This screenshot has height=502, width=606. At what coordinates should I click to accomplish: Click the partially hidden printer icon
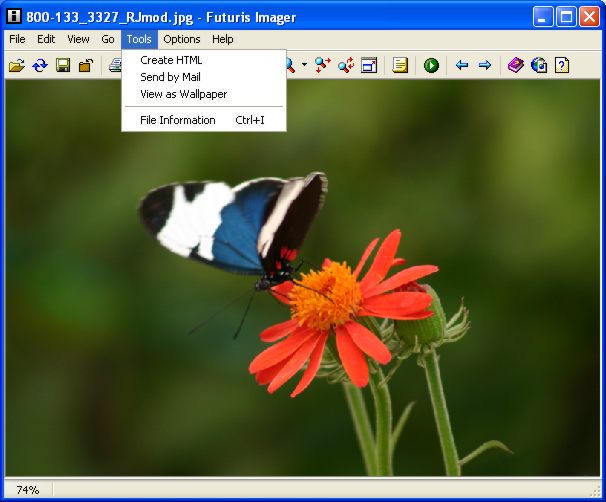click(115, 65)
